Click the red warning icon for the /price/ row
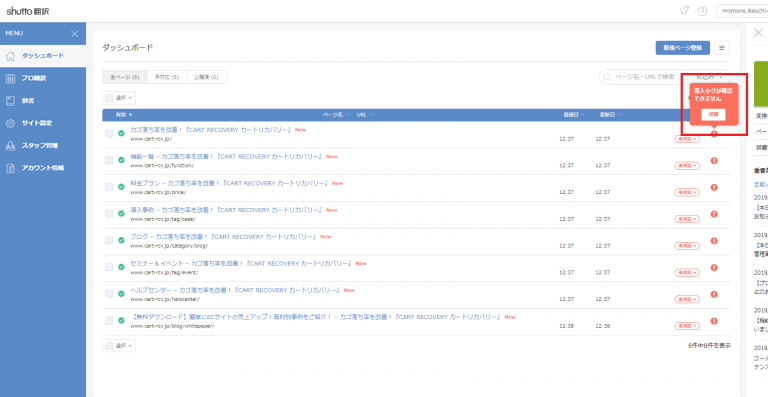The width and height of the screenshot is (768, 397). [x=714, y=187]
